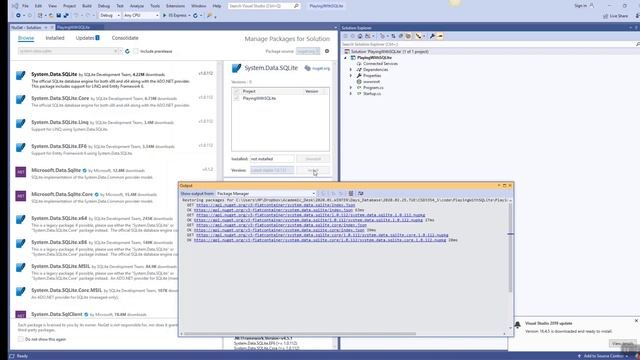
Task: Click Toggle Word Wrap icon in Output
Action: (360, 193)
